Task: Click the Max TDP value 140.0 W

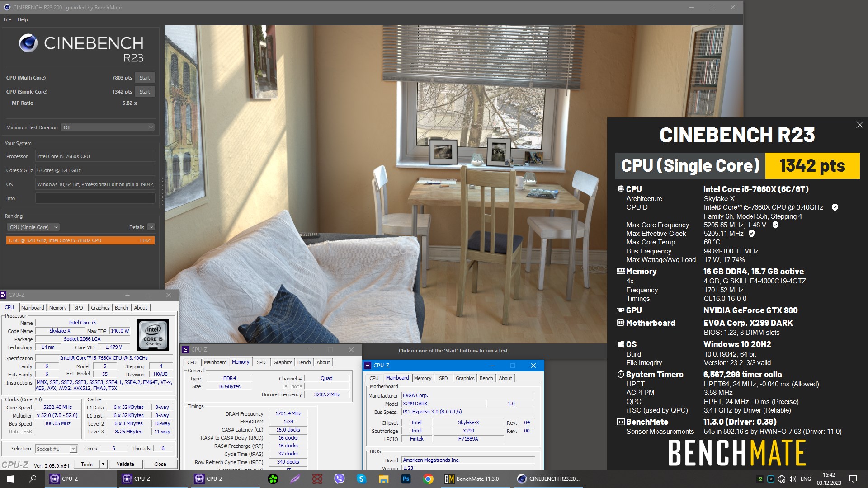Action: click(x=120, y=331)
